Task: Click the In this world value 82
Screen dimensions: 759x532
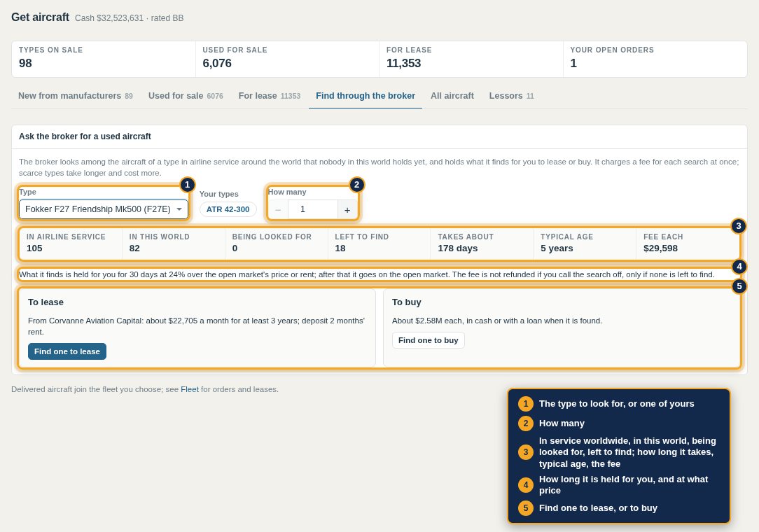Action: pos(134,248)
